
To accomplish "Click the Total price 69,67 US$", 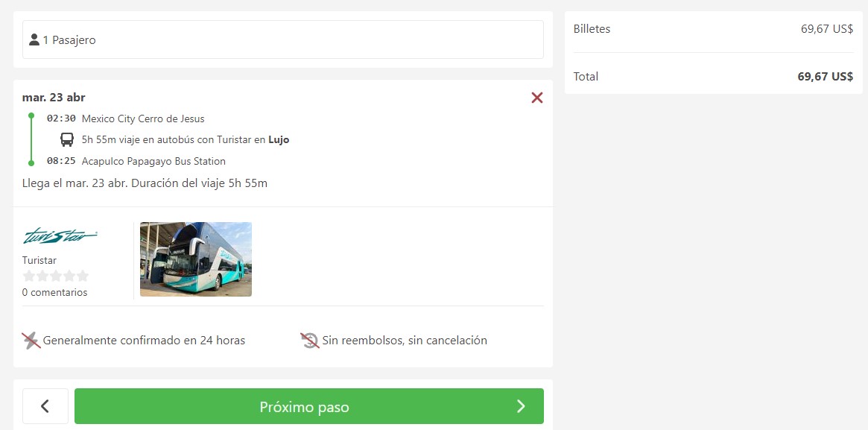I will [x=825, y=76].
